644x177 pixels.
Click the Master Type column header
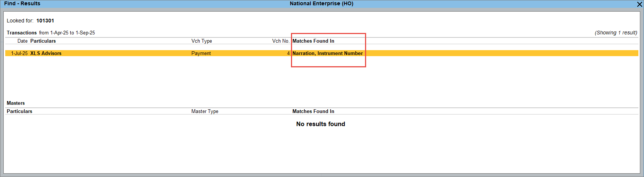[205, 112]
